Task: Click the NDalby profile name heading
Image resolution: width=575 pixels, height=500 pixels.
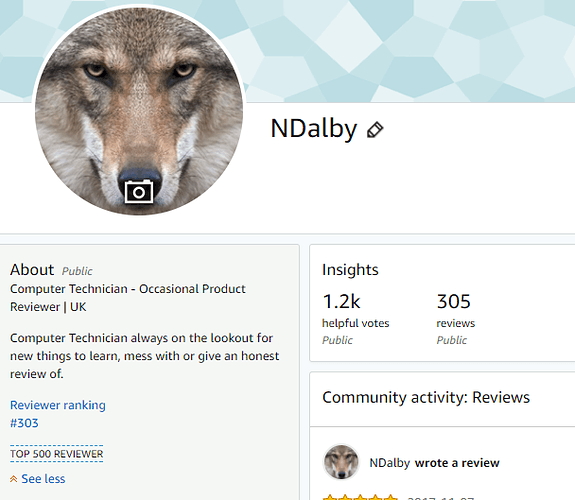Action: 314,129
